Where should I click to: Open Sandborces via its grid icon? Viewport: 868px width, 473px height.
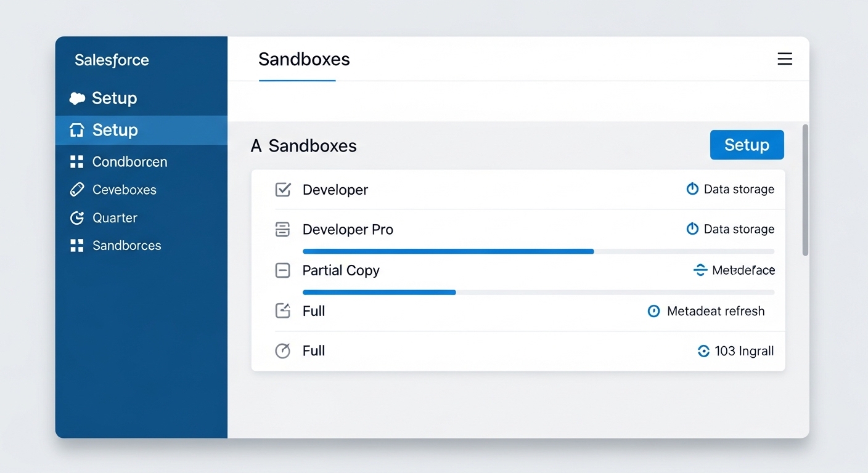pyautogui.click(x=76, y=245)
